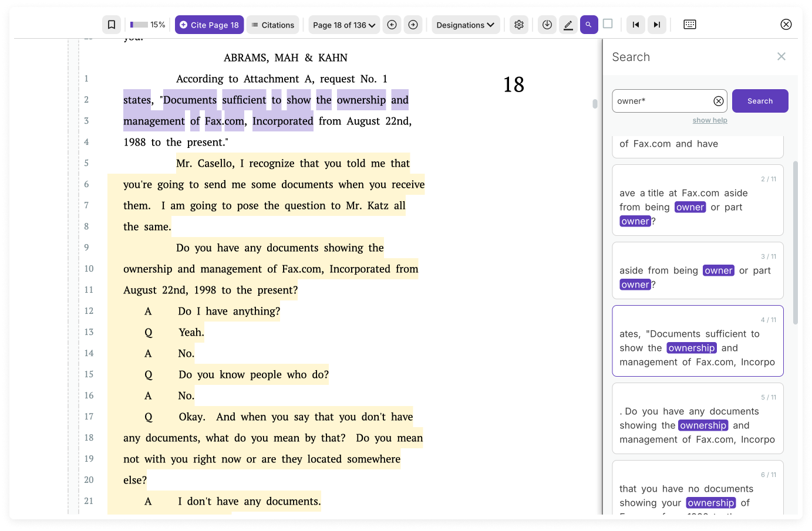Clear the owner* search query
The width and height of the screenshot is (812, 531).
coord(719,100)
